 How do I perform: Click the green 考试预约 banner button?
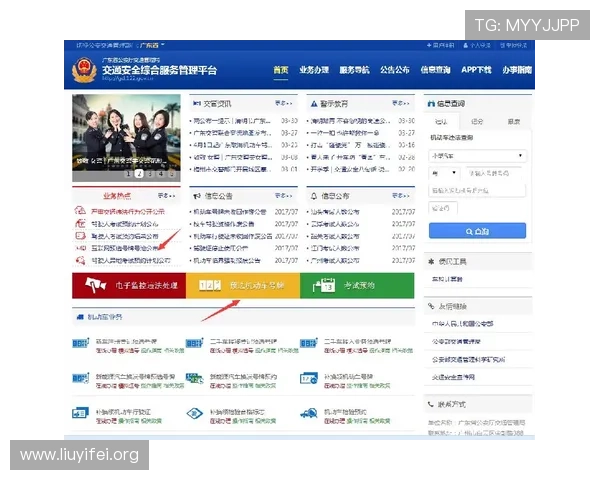357,285
